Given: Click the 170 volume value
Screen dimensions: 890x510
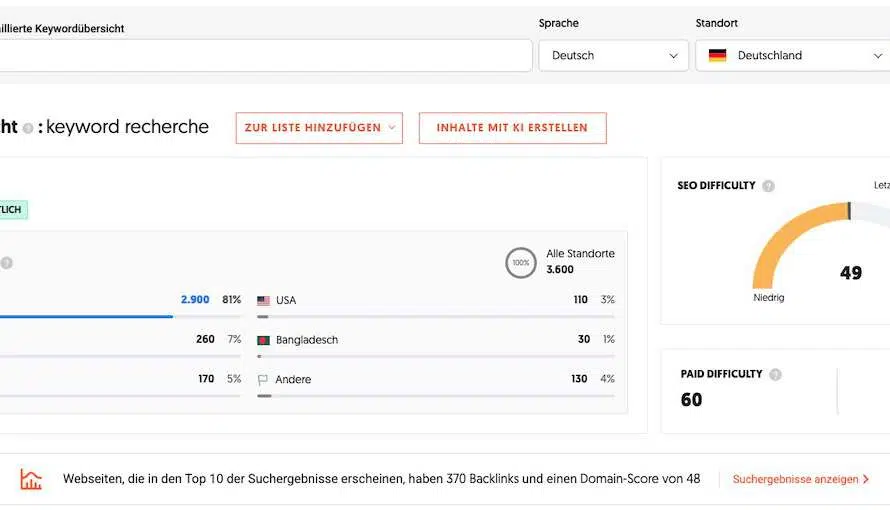Looking at the screenshot, I should [x=206, y=379].
